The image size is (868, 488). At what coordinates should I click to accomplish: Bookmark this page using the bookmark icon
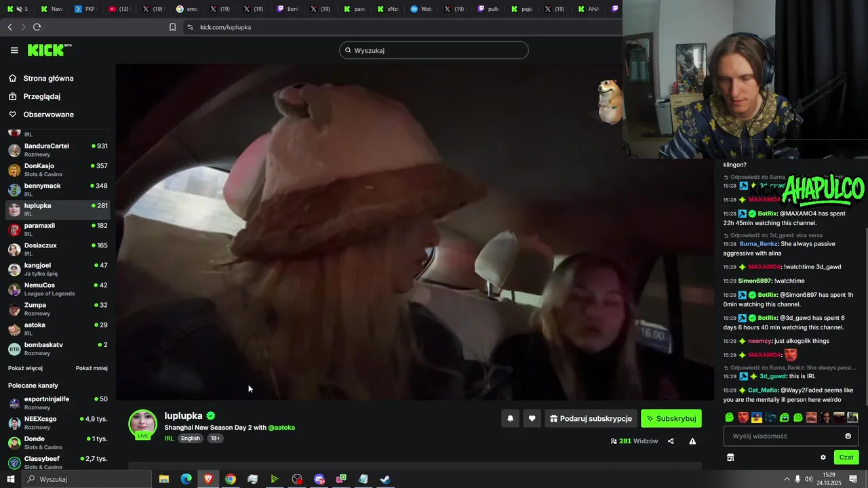pos(172,27)
